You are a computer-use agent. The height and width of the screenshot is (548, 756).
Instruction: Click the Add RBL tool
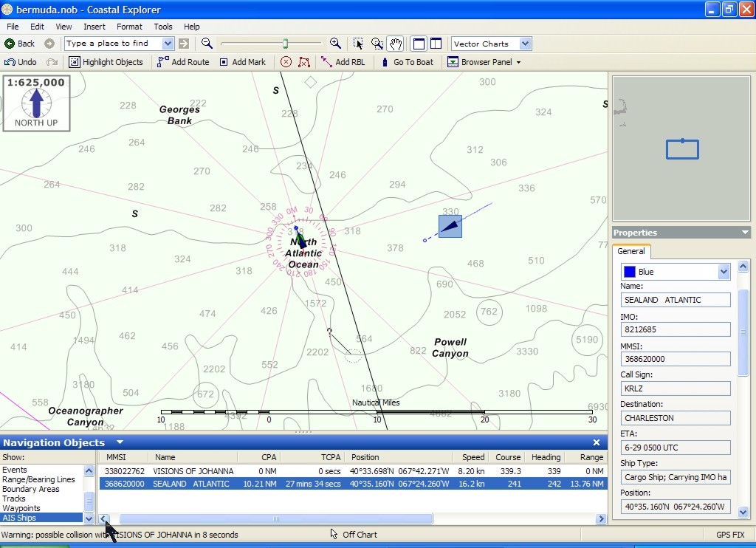(x=343, y=62)
